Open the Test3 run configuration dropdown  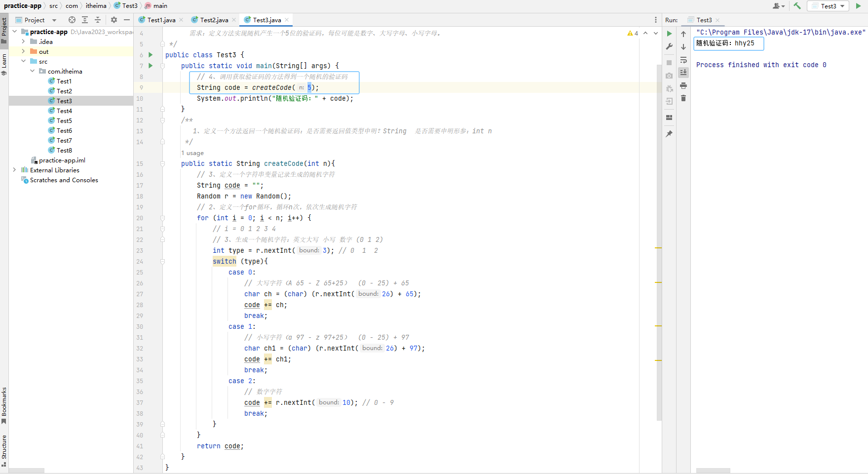pos(828,6)
